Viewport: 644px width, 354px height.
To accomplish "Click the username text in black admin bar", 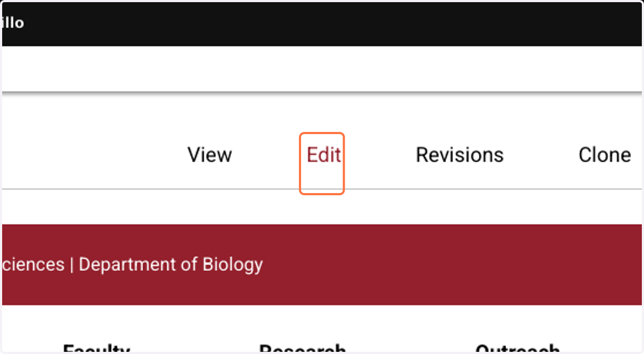I will click(13, 23).
